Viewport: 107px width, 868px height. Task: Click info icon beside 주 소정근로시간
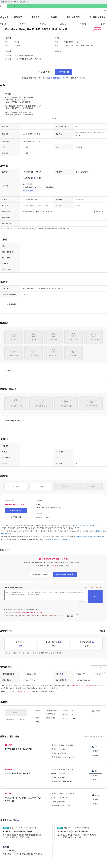point(34,178)
